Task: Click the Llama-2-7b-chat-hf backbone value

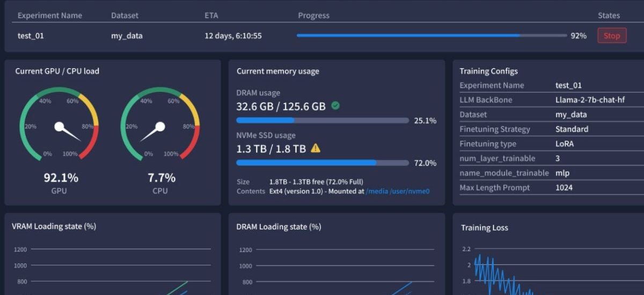Action: [x=590, y=100]
